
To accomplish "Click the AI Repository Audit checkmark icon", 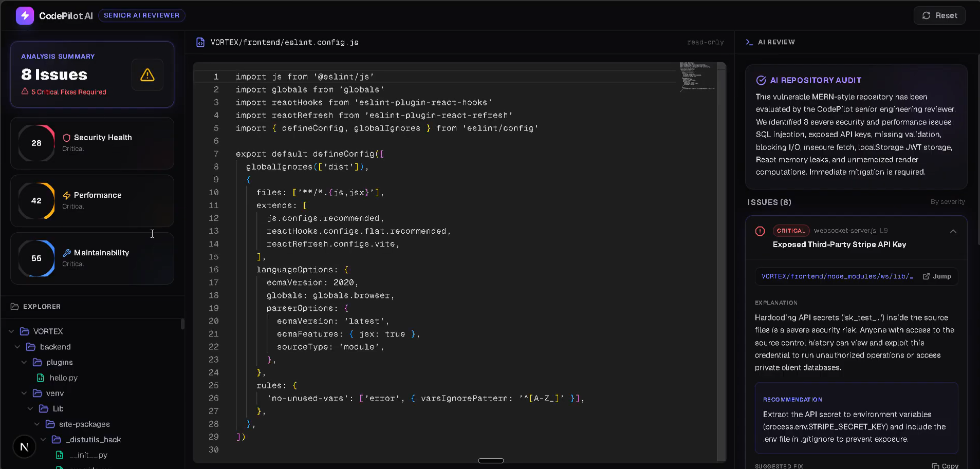I will (x=761, y=80).
